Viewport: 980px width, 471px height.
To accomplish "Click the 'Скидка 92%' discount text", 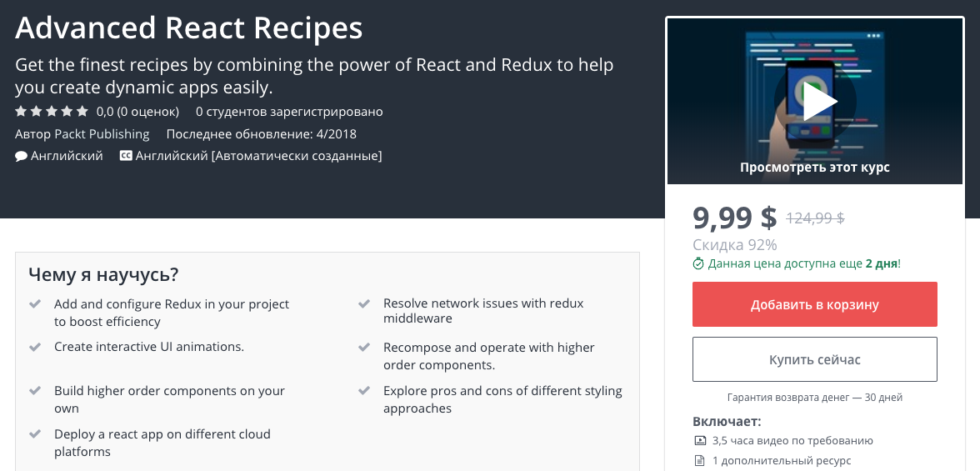I will click(x=735, y=244).
